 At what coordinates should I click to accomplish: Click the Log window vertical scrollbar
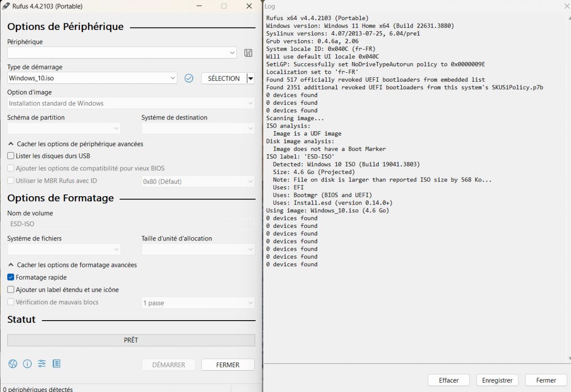pyautogui.click(x=568, y=187)
